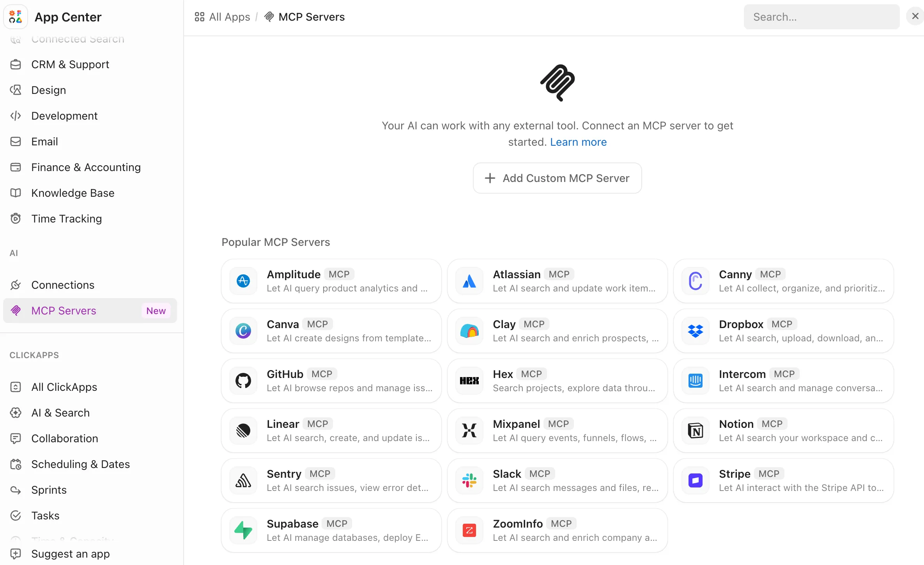Image resolution: width=924 pixels, height=565 pixels.
Task: Click the Linear logo icon
Action: (x=243, y=431)
